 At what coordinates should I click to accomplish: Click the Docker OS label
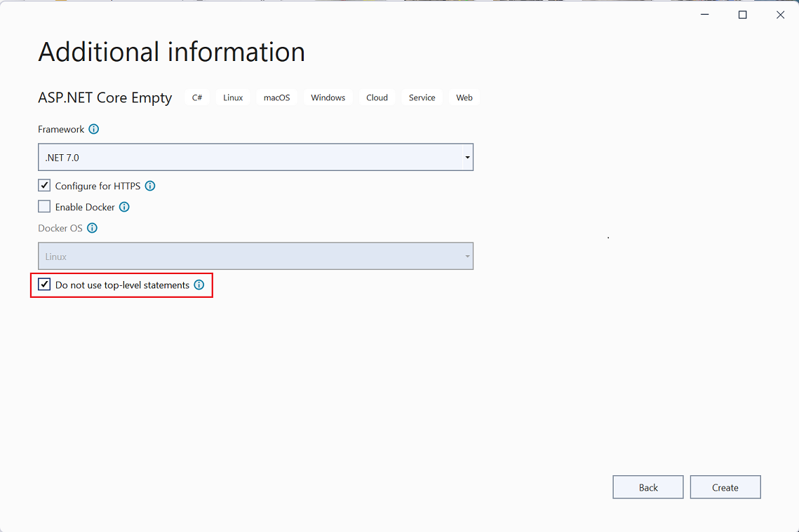60,228
